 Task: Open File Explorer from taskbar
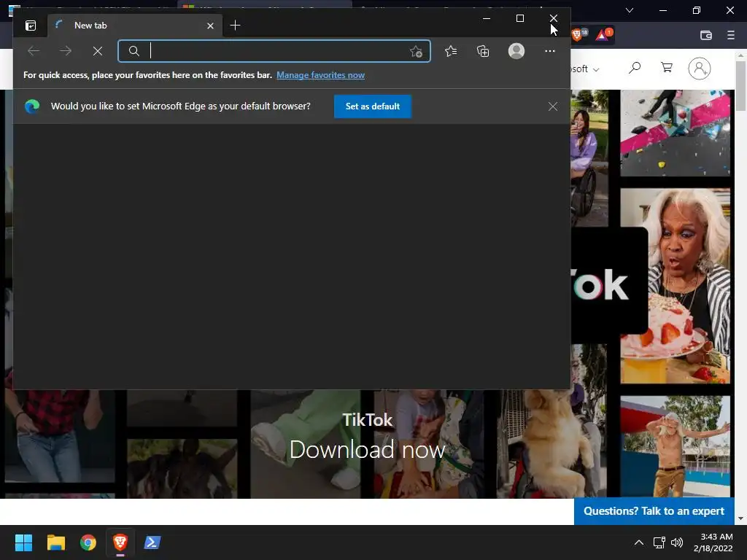coord(55,542)
